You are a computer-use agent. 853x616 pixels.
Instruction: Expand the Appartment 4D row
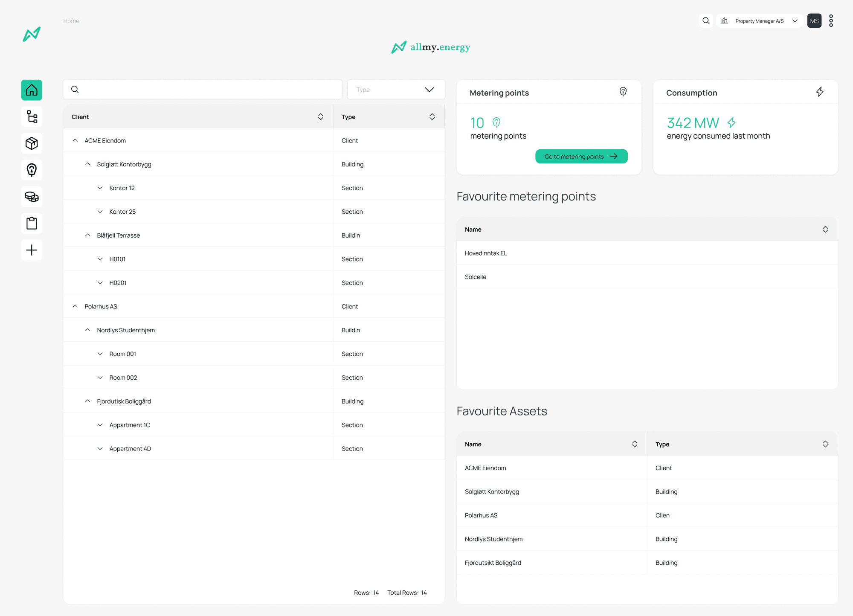[100, 449]
